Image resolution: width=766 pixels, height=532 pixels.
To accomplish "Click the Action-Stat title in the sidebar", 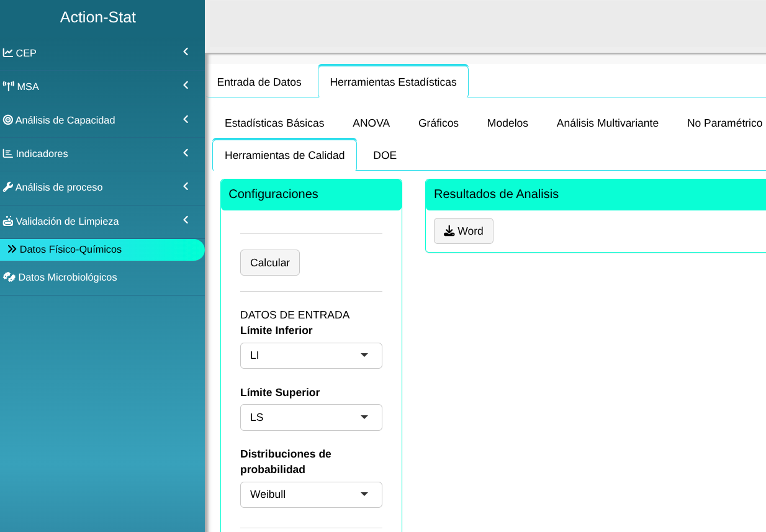I will coord(98,17).
